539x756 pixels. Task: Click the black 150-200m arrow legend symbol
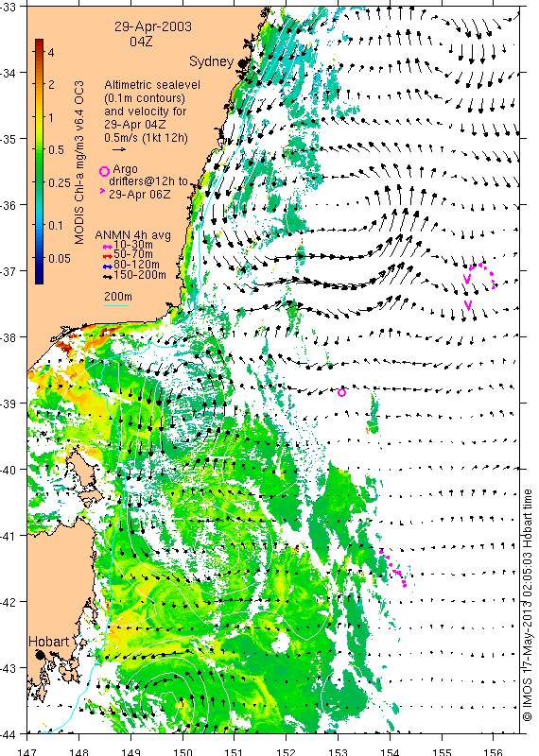[x=108, y=276]
